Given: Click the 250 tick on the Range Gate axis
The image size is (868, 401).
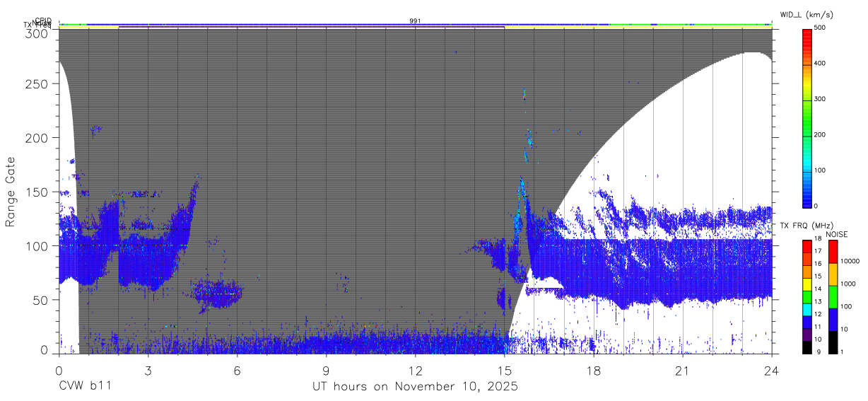Looking at the screenshot, I should point(37,83).
